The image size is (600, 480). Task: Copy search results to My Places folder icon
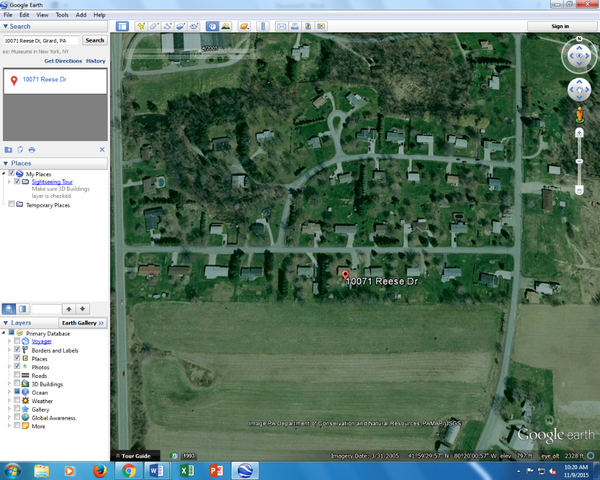tap(8, 150)
